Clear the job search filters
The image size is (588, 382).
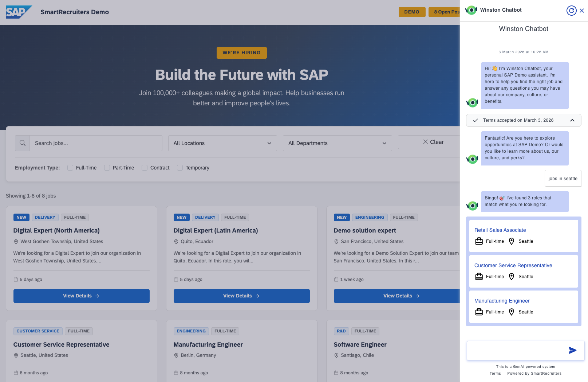(x=433, y=142)
